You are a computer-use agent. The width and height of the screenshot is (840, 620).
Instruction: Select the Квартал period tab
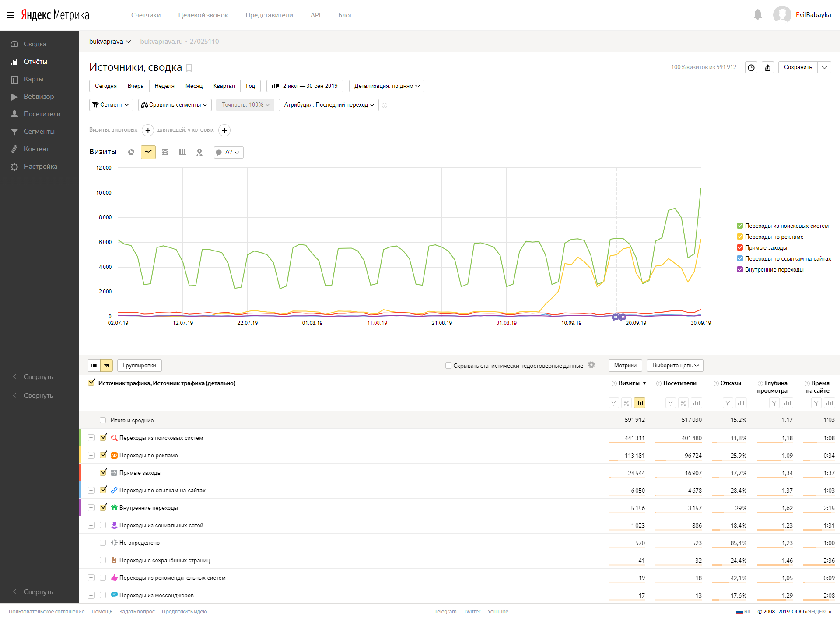click(224, 86)
